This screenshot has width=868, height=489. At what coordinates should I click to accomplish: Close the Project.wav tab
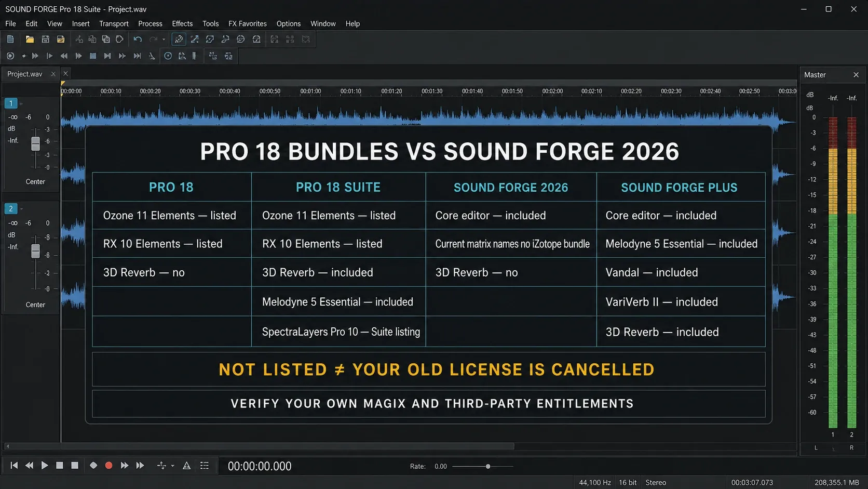[53, 74]
